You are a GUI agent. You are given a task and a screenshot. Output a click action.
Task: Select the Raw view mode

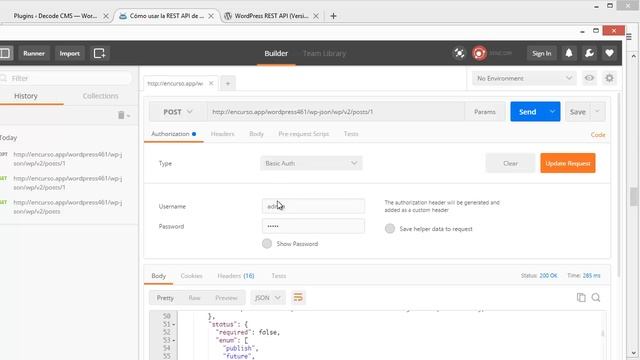(x=194, y=298)
